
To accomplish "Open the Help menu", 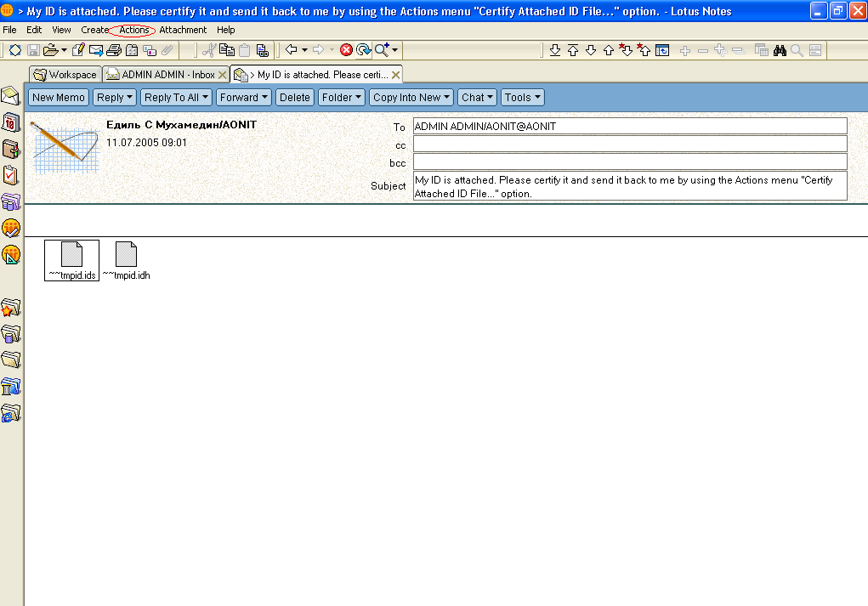I will (x=225, y=30).
